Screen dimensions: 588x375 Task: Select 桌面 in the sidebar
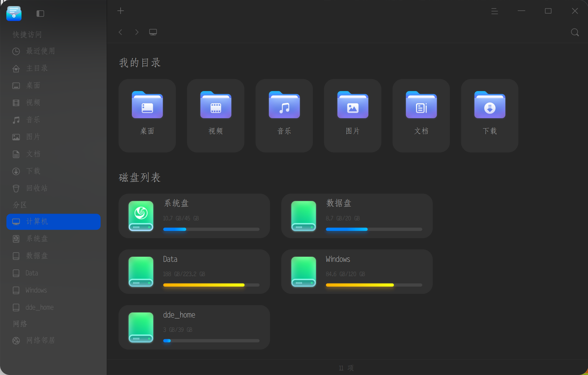pos(54,85)
